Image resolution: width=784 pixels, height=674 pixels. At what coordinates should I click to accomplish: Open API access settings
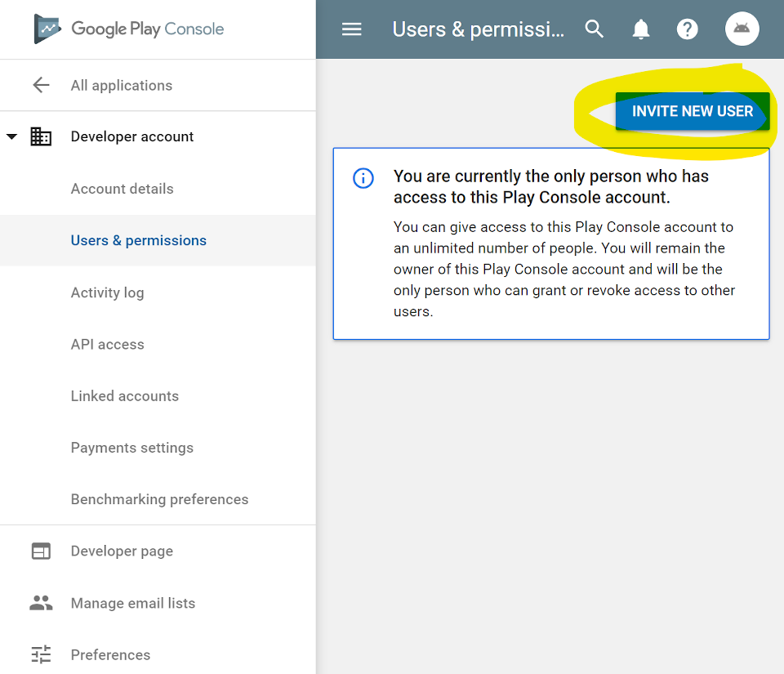pyautogui.click(x=108, y=345)
